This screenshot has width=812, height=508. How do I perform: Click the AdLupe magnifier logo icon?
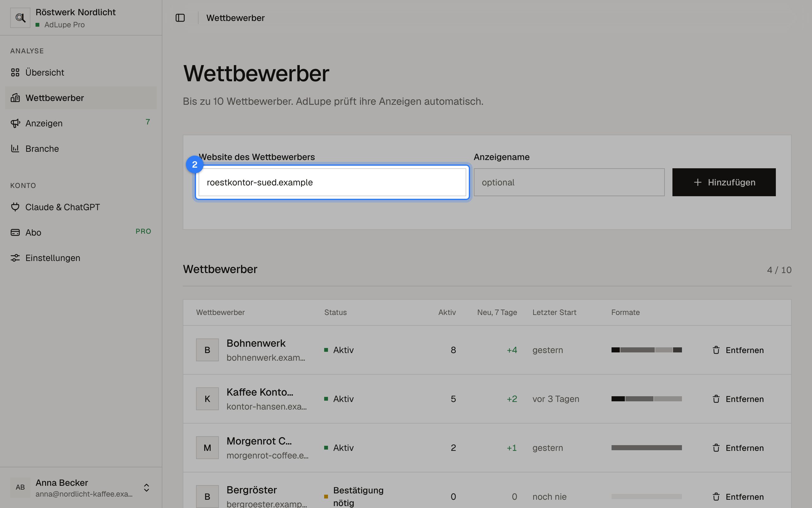[20, 18]
